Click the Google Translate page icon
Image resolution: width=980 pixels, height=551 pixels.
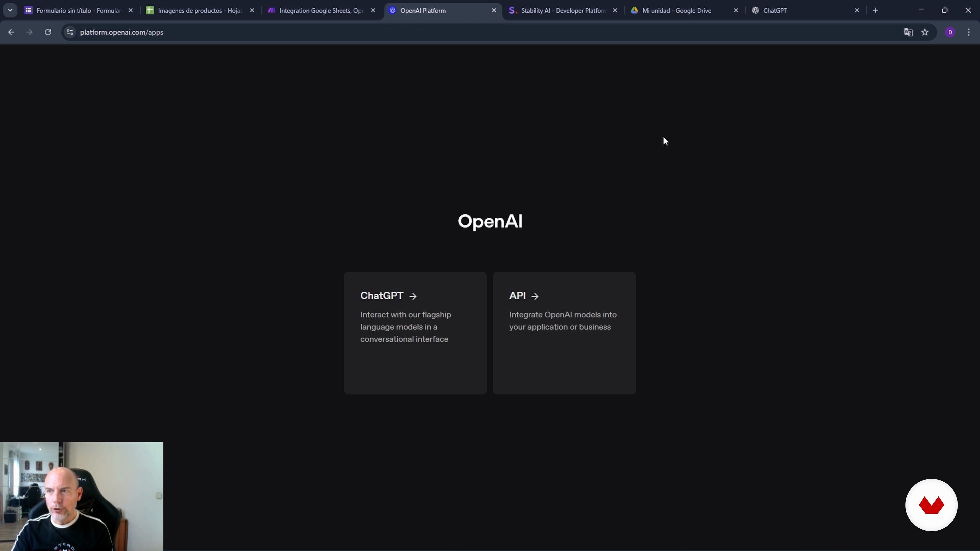pos(908,32)
